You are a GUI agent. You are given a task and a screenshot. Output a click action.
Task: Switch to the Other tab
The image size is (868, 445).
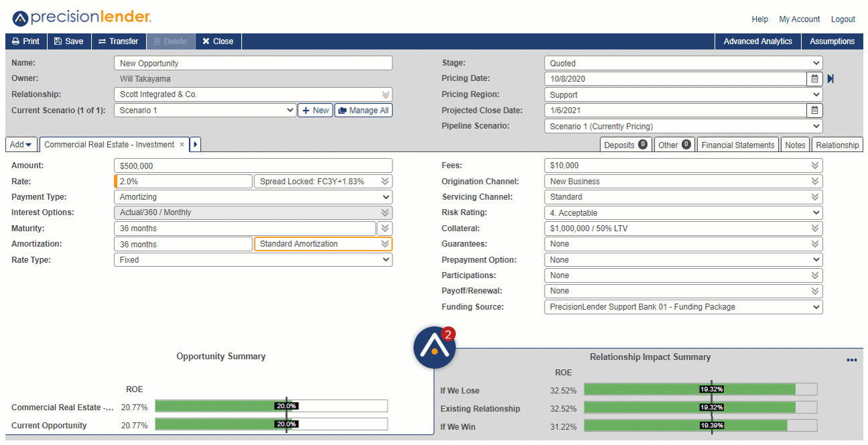pyautogui.click(x=674, y=145)
